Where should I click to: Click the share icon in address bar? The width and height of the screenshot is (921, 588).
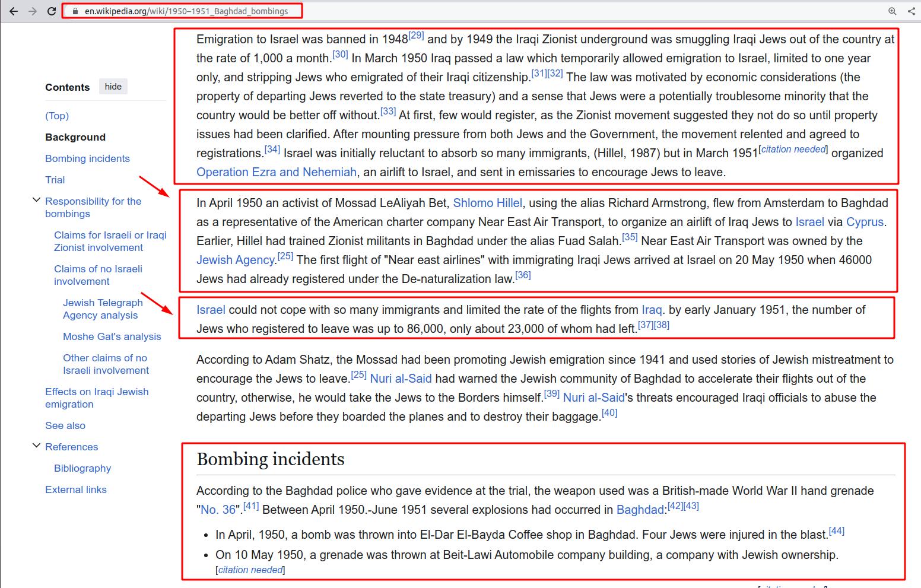tap(912, 11)
